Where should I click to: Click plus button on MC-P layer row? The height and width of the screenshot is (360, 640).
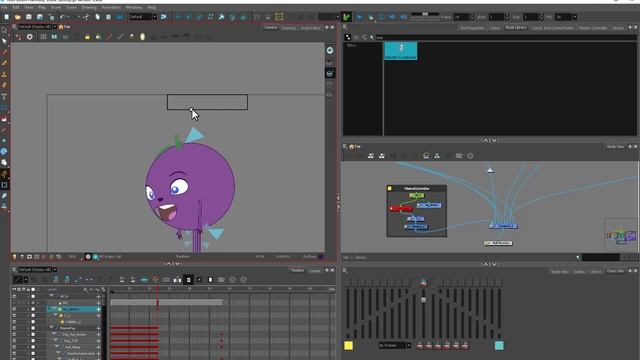tap(98, 296)
